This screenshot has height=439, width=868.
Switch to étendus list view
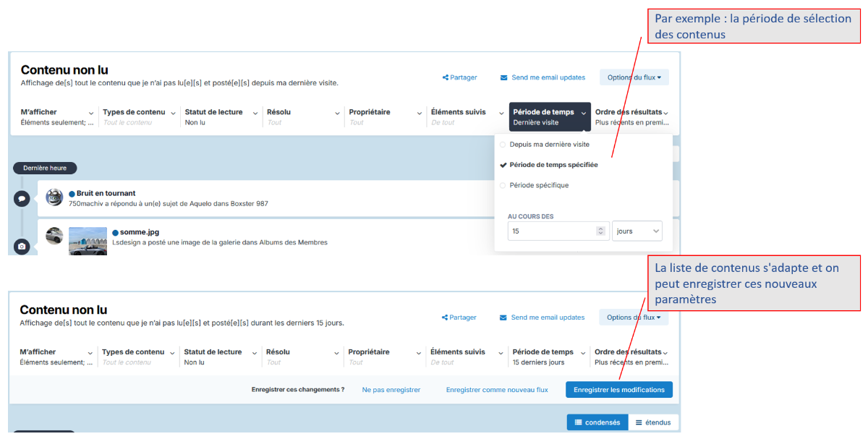tap(653, 422)
